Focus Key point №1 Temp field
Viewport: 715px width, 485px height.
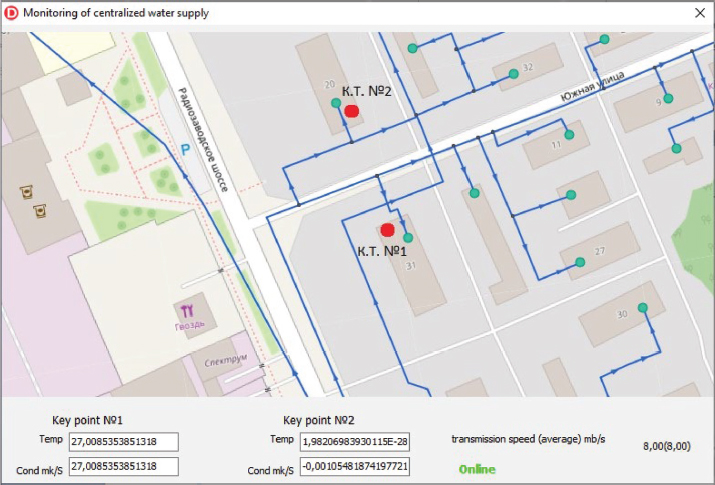(122, 441)
